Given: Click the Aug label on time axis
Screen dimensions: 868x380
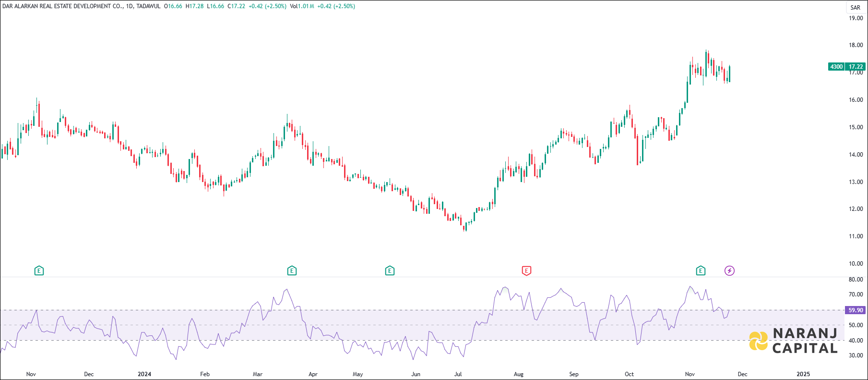Looking at the screenshot, I should [519, 374].
